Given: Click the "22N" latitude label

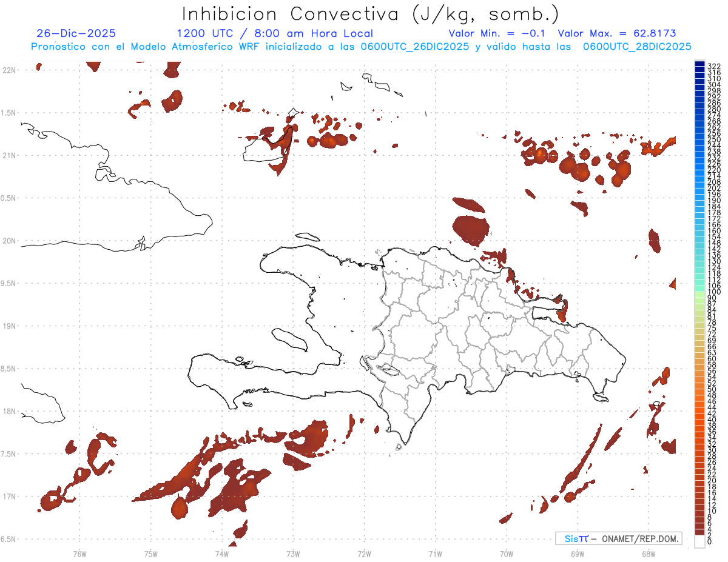Looking at the screenshot, I should pyautogui.click(x=8, y=70).
